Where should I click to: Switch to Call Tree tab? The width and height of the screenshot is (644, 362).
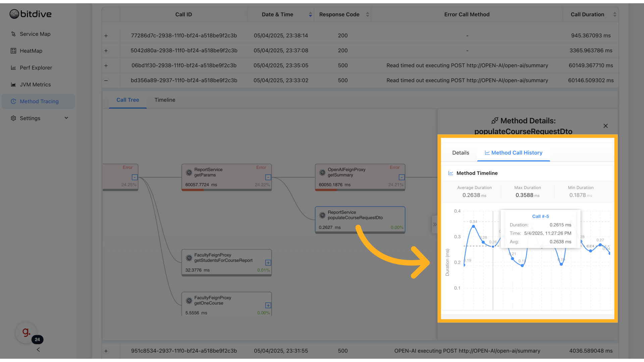click(x=127, y=100)
